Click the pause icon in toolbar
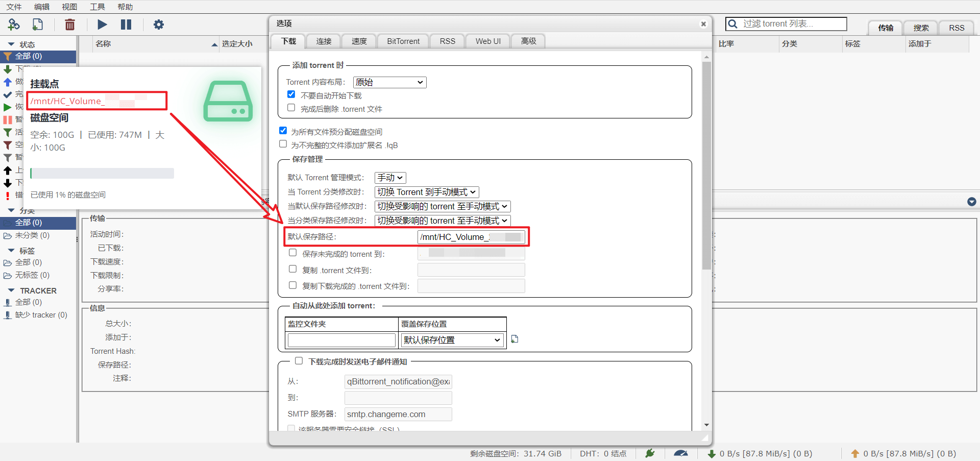Screen dimensions: 980x461 126,24
